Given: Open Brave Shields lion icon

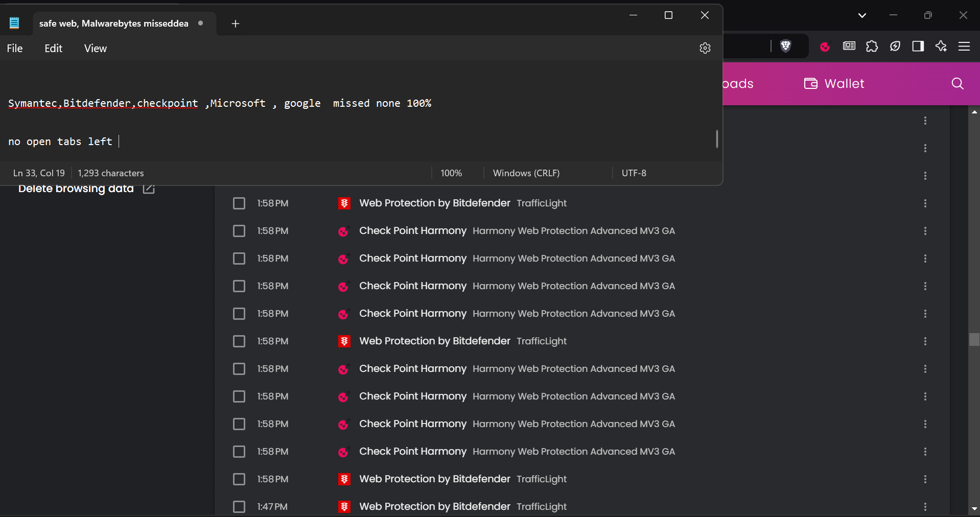Looking at the screenshot, I should point(786,46).
